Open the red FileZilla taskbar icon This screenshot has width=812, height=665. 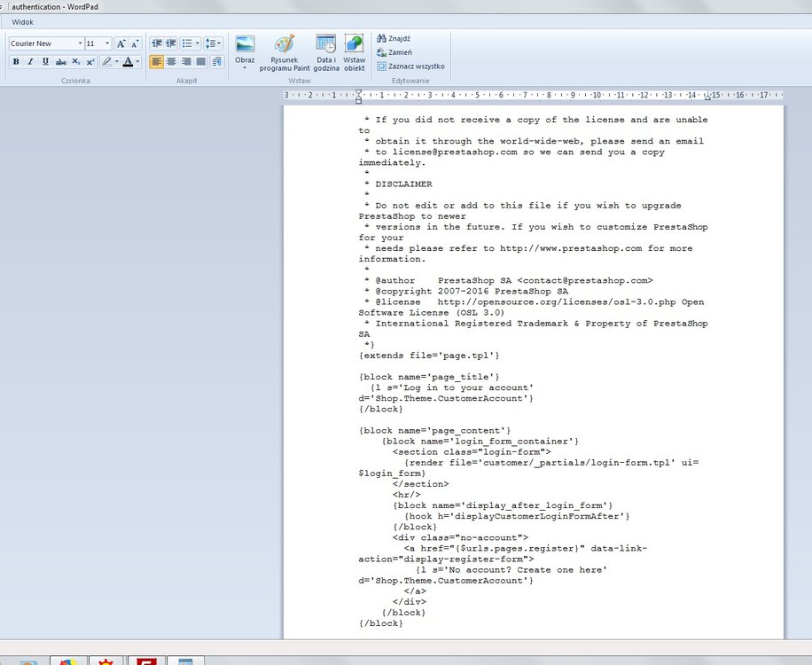[x=146, y=661]
